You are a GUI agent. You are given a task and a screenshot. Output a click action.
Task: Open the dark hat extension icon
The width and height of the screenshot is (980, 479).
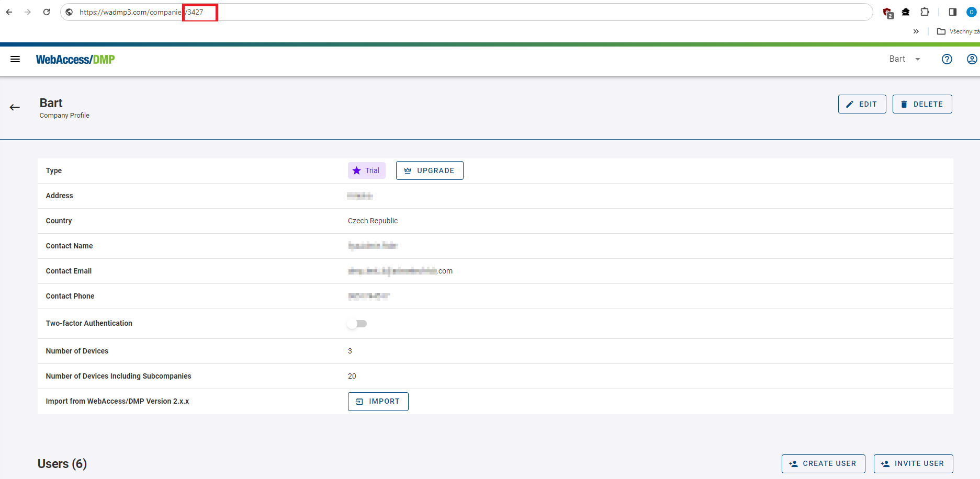(906, 12)
